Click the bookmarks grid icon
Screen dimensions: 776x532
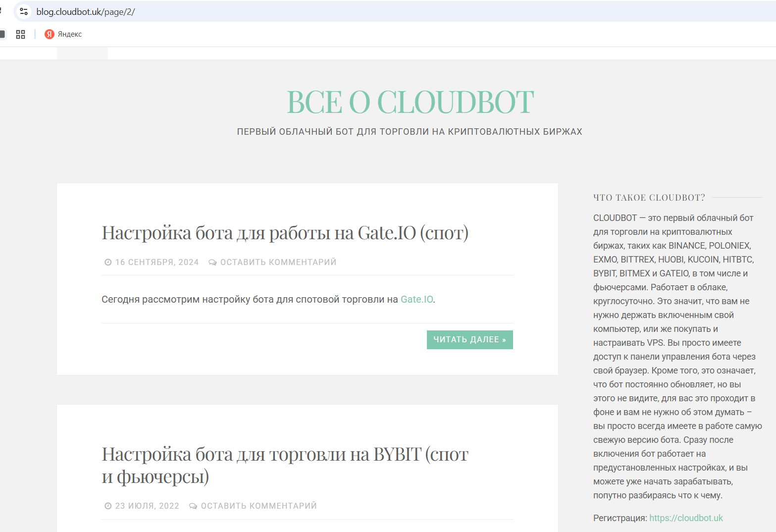pyautogui.click(x=20, y=34)
